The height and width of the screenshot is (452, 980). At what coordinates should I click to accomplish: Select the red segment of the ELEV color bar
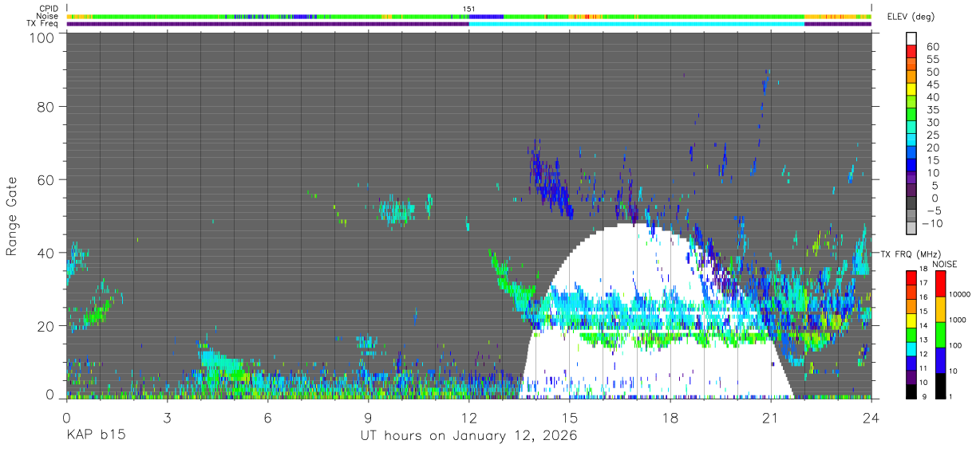(x=911, y=52)
